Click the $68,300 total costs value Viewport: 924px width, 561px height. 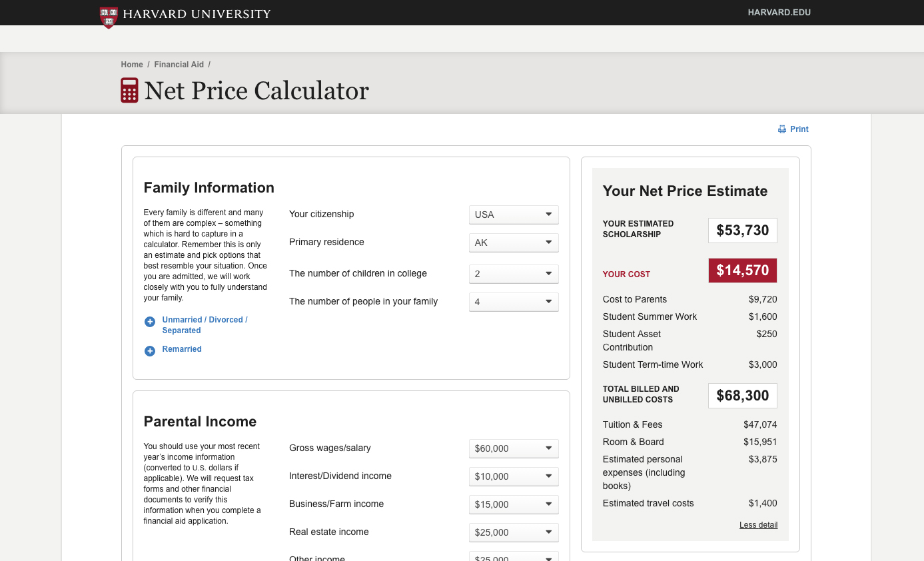pyautogui.click(x=743, y=396)
